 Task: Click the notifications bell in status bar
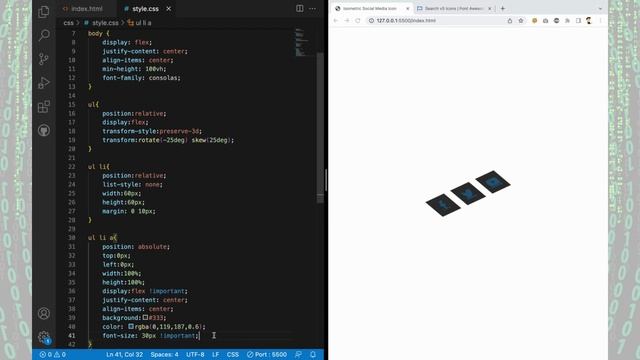pos(313,354)
